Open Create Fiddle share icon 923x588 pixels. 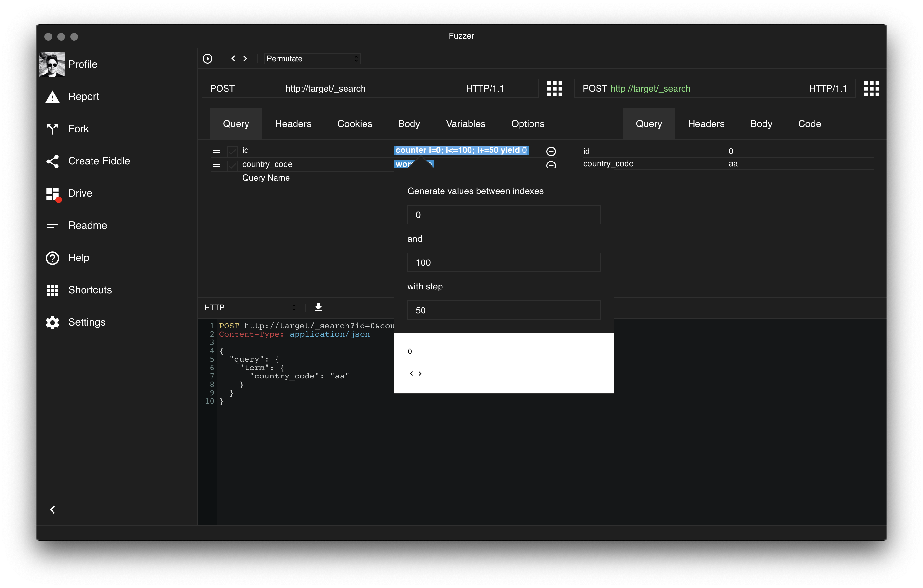[53, 161]
